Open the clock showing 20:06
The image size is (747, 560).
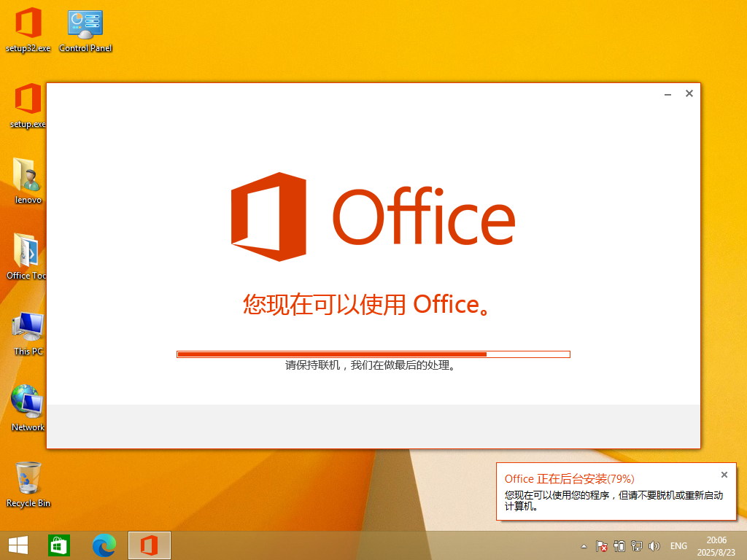(x=716, y=545)
